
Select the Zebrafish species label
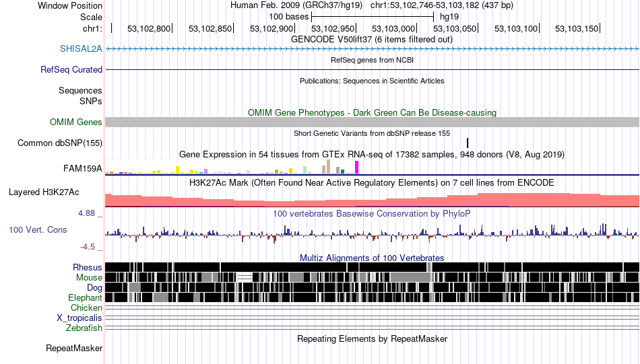84,328
